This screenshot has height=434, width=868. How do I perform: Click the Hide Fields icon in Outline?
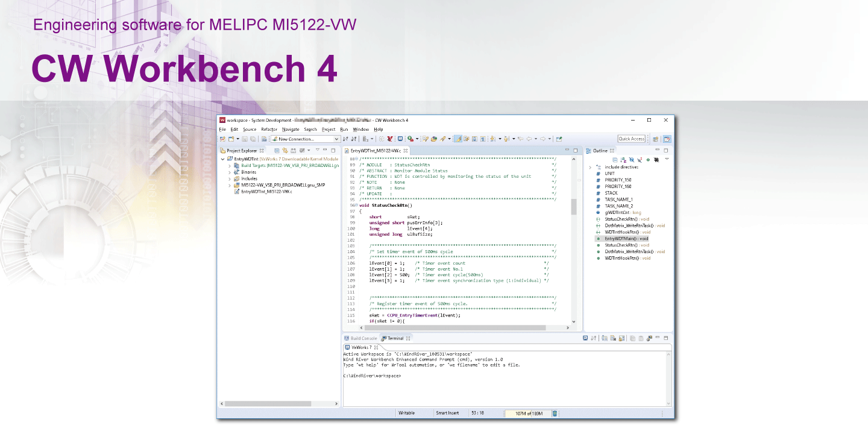pos(631,160)
